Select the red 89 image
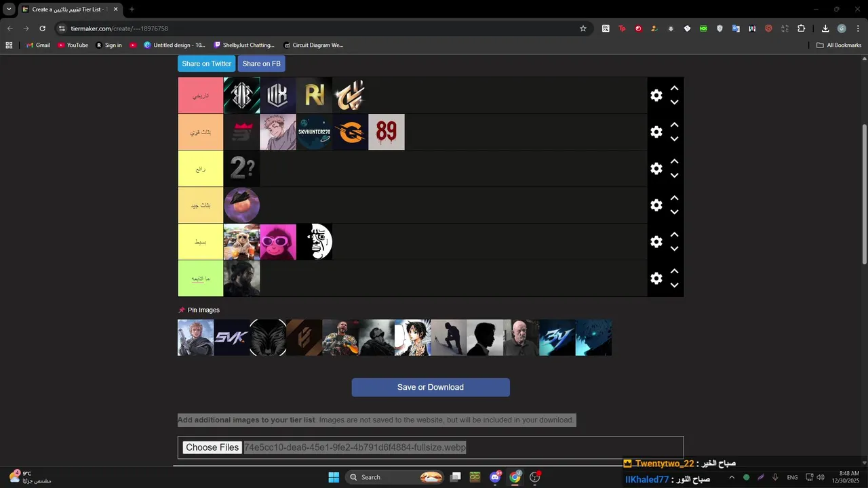The image size is (868, 488). pos(387,132)
